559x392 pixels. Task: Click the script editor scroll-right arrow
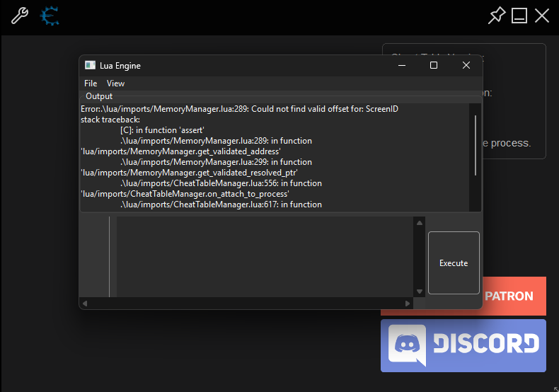point(408,304)
